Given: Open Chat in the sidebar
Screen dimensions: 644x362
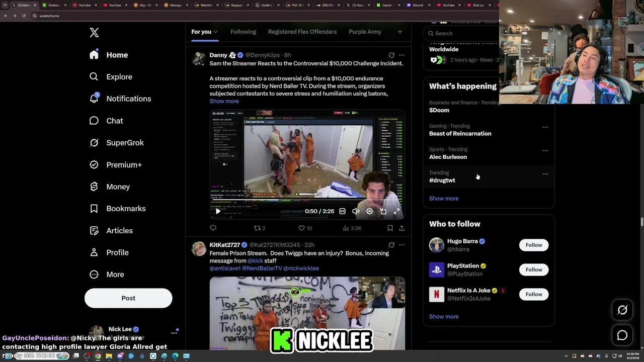Looking at the screenshot, I should (106, 121).
